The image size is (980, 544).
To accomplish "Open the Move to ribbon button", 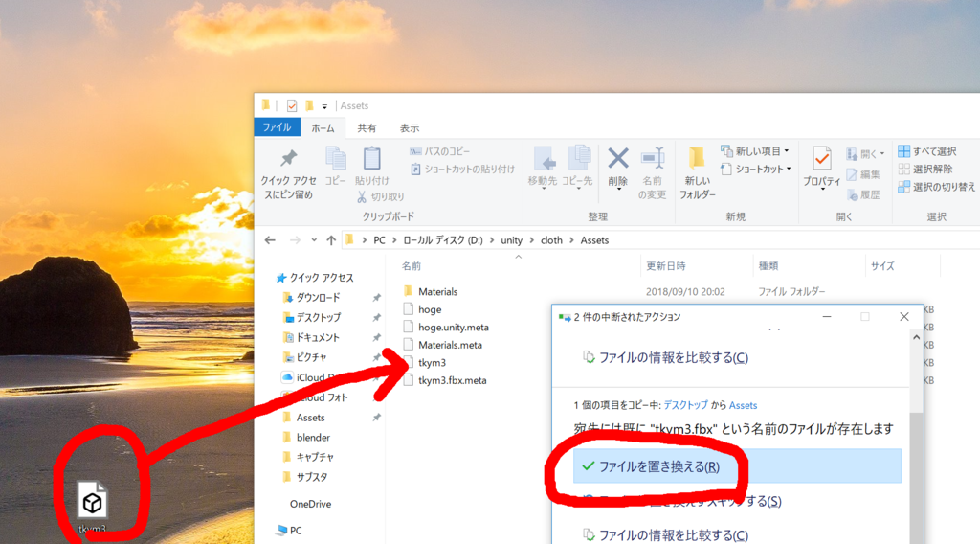I will click(542, 167).
